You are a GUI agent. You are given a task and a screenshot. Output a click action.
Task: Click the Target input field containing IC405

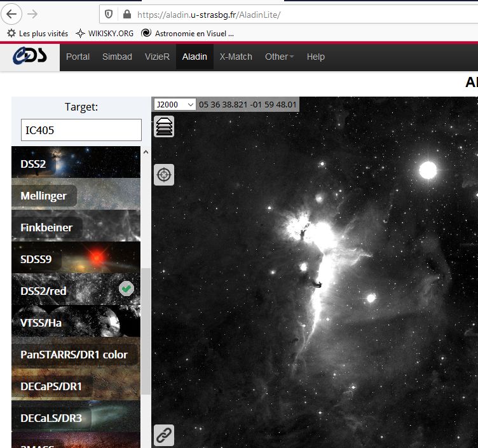pos(81,130)
